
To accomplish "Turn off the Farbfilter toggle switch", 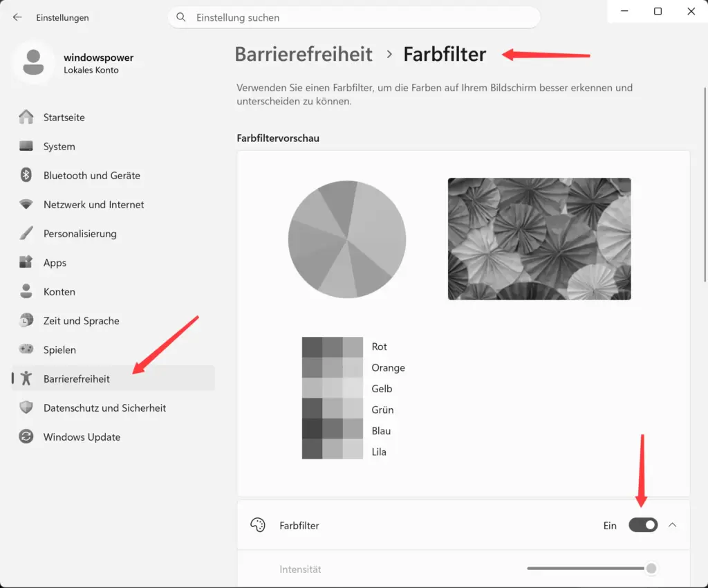I will pos(643,525).
